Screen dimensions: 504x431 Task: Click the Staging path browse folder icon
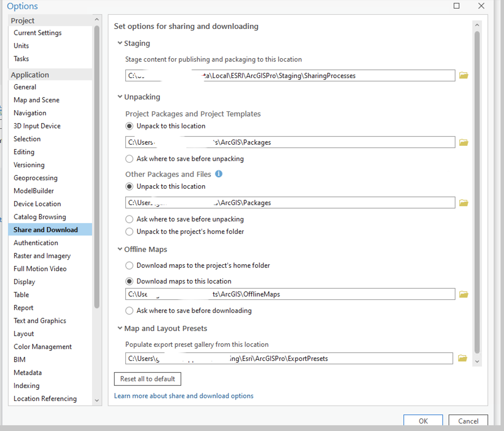point(463,75)
